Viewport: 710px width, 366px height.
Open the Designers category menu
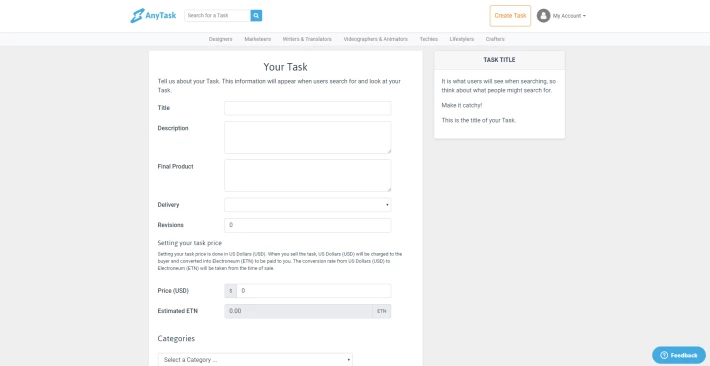tap(221, 39)
